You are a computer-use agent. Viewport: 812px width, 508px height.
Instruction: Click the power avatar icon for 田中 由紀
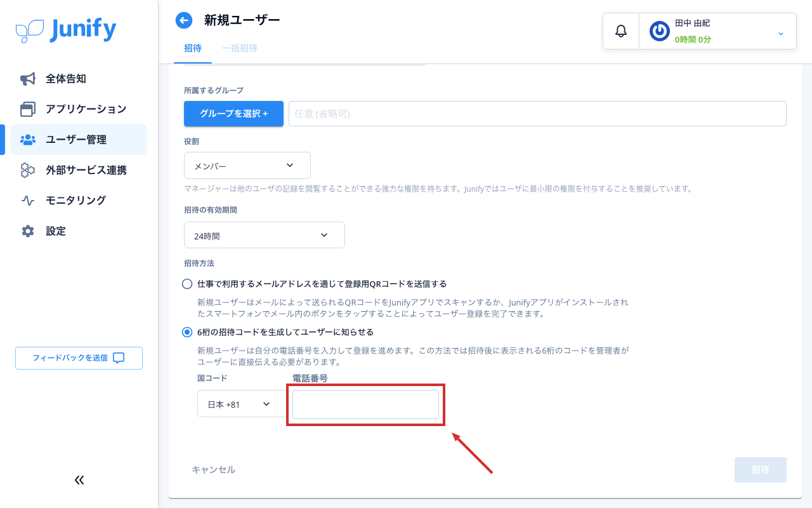660,31
